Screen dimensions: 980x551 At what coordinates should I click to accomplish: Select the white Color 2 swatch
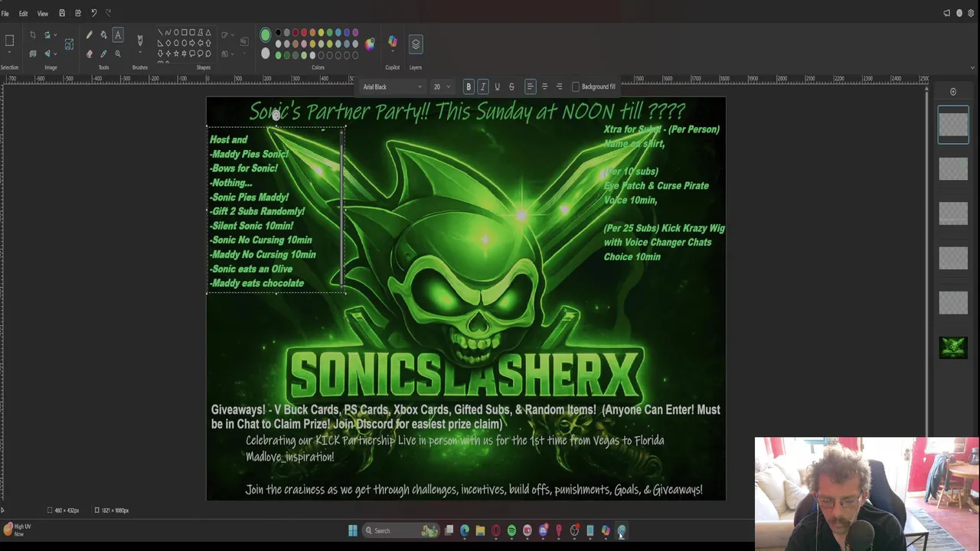pos(265,54)
